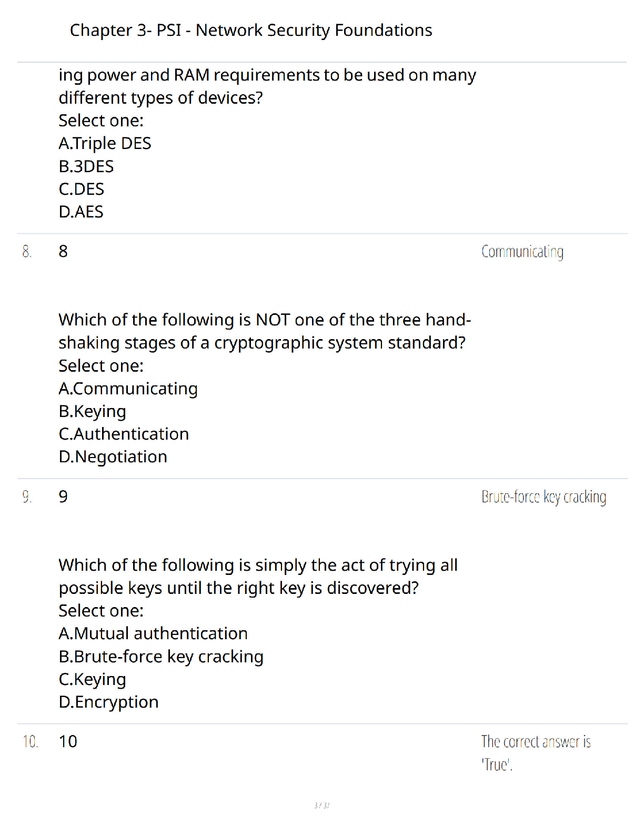Select option B.Keying under question 8

pyautogui.click(x=92, y=411)
